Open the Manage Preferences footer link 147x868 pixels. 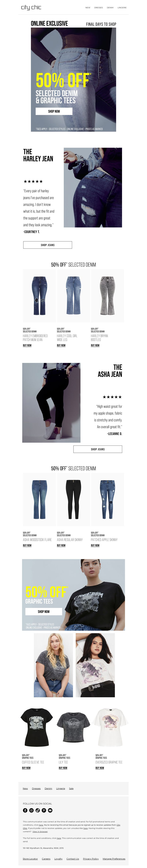[114, 859]
